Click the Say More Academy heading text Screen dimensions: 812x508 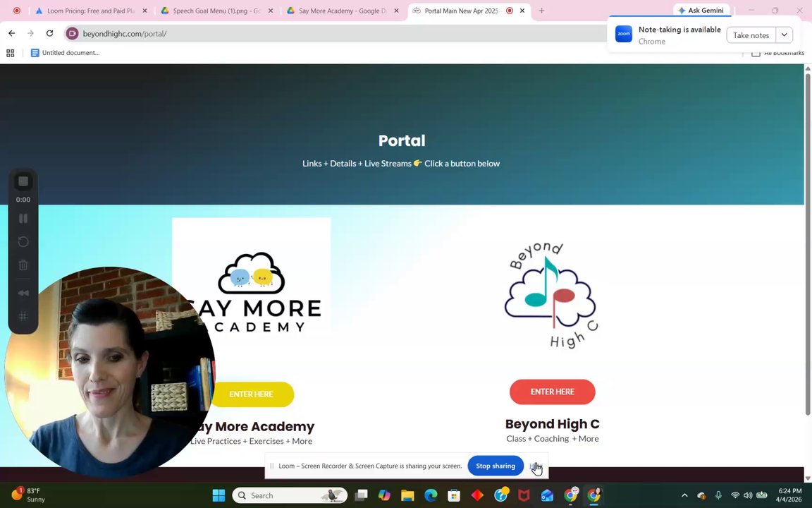(x=252, y=426)
